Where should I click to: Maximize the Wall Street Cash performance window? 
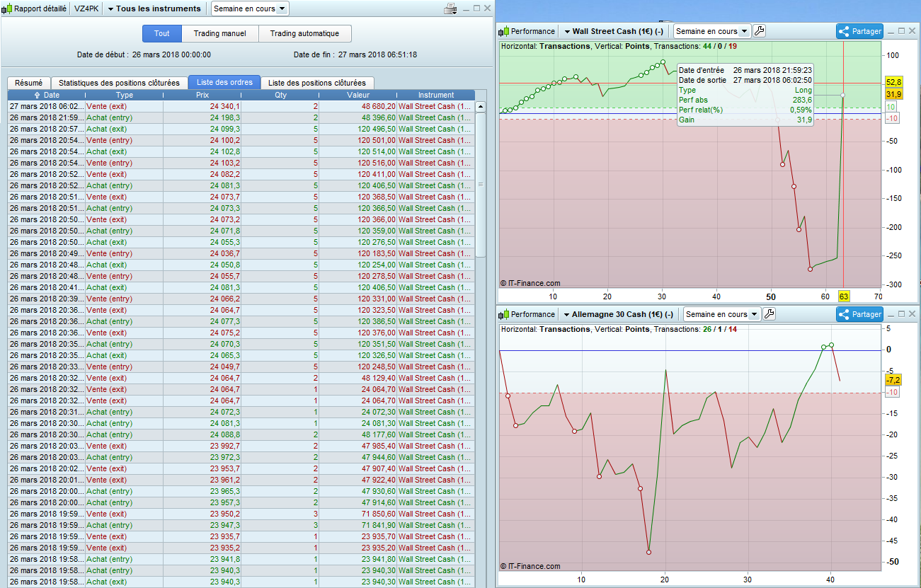901,31
